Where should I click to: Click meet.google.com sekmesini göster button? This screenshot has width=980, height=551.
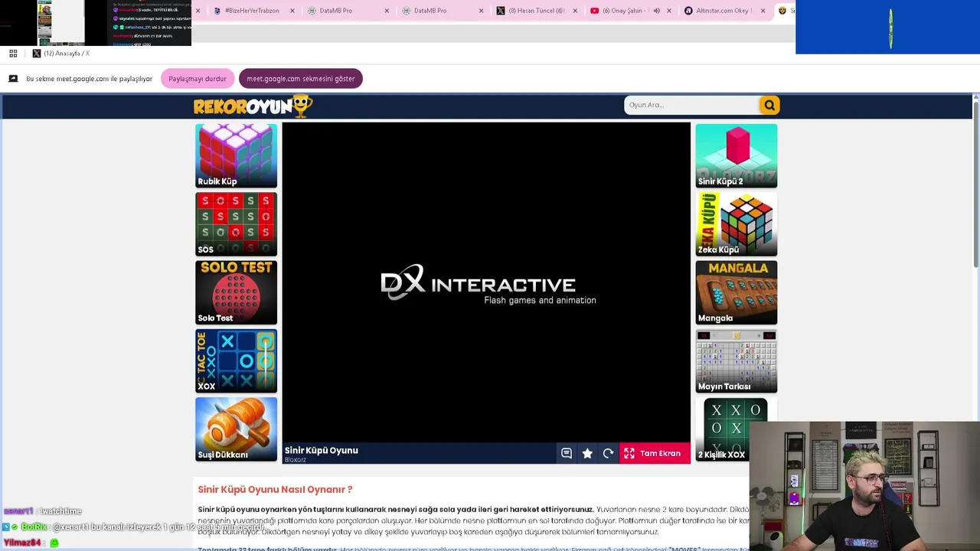(x=300, y=79)
